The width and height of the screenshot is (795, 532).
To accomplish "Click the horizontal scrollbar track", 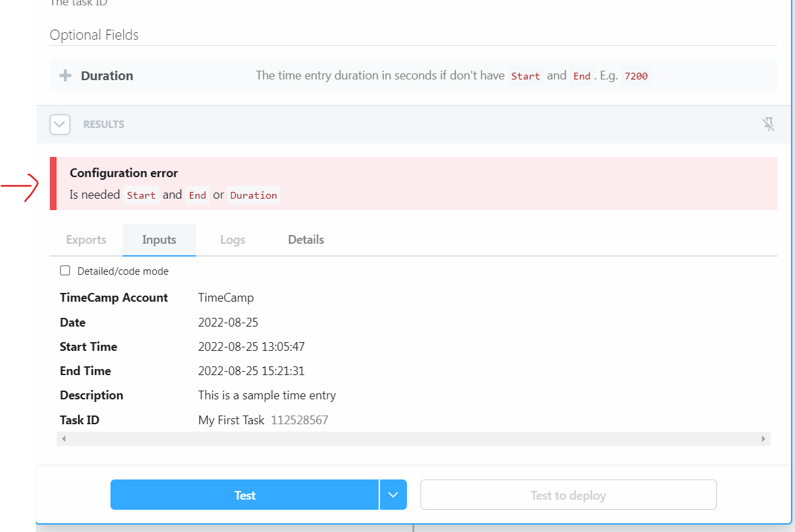I will [x=413, y=439].
